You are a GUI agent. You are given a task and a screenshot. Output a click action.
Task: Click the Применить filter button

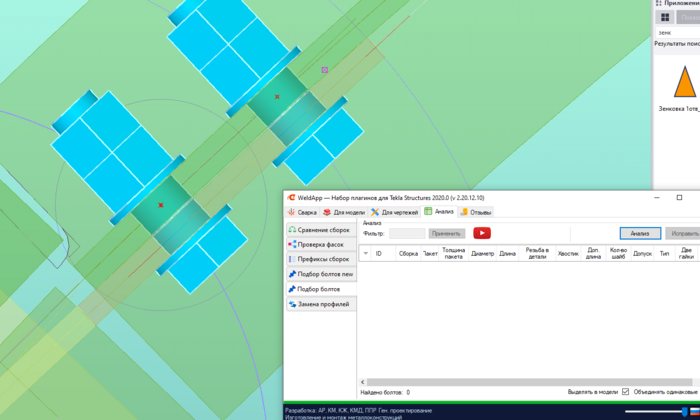pos(446,233)
